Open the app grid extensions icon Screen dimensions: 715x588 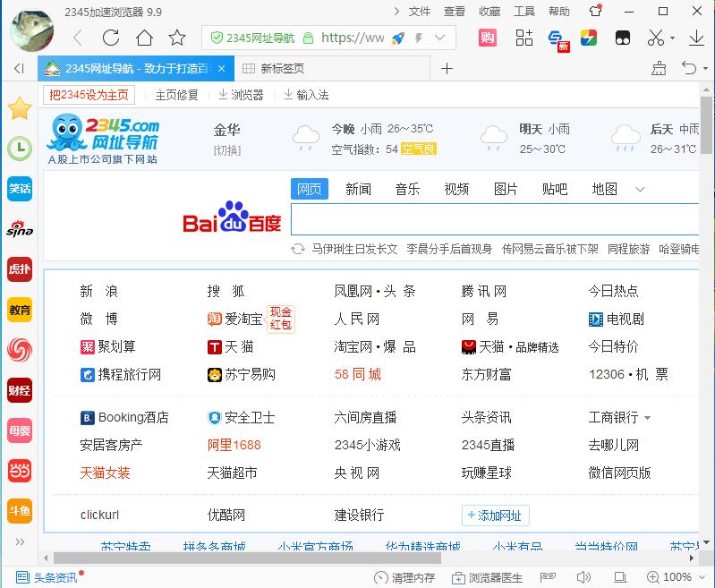coord(523,38)
